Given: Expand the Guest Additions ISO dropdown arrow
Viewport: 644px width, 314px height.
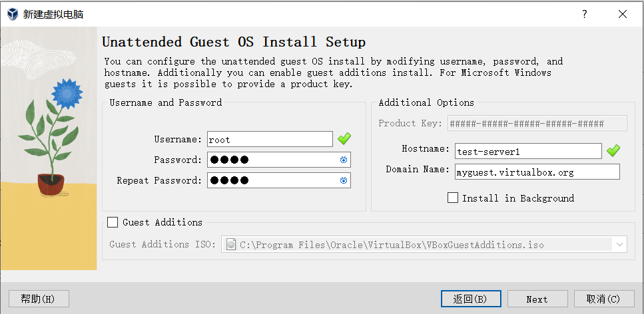Looking at the screenshot, I should 620,245.
